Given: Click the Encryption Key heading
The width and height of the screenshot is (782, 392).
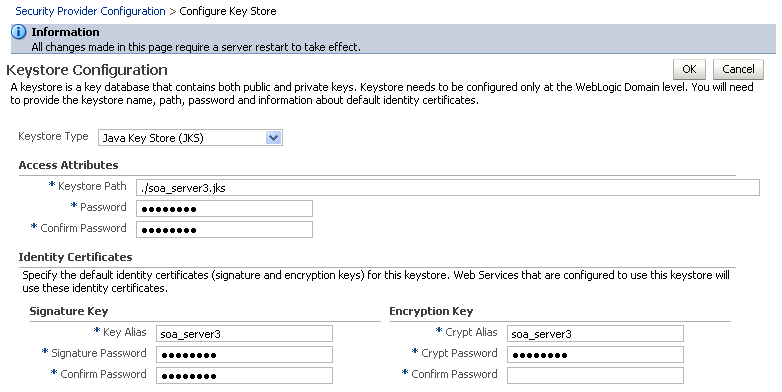Looking at the screenshot, I should click(431, 311).
